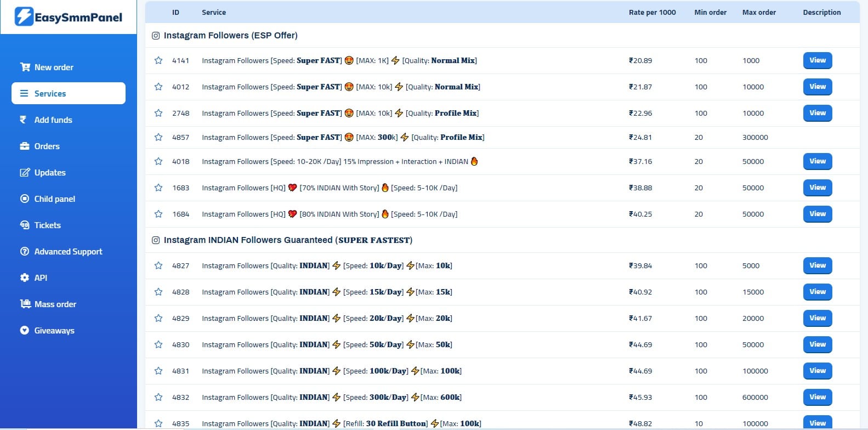Screen dimensions: 868x430
Task: Toggle favorite star for service 4141
Action: [x=158, y=60]
